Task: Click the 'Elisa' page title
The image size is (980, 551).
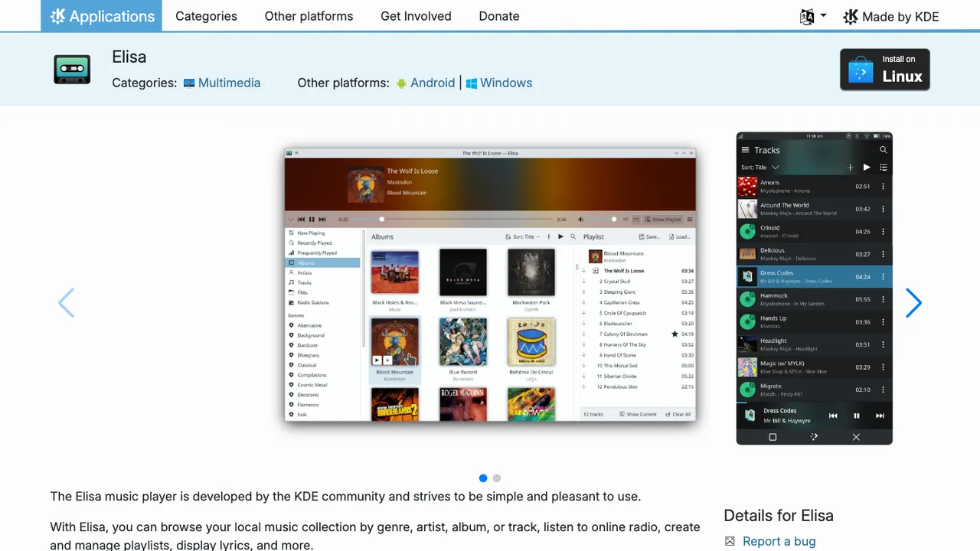Action: [x=129, y=57]
